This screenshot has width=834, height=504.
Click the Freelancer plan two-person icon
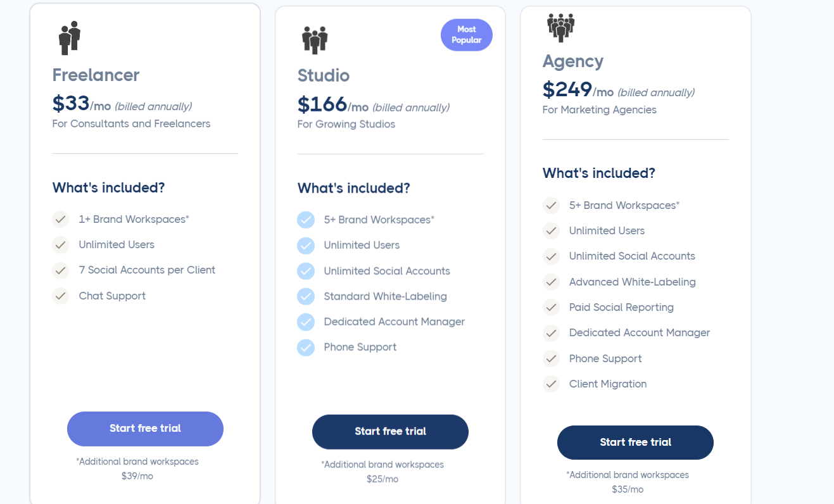coord(70,37)
